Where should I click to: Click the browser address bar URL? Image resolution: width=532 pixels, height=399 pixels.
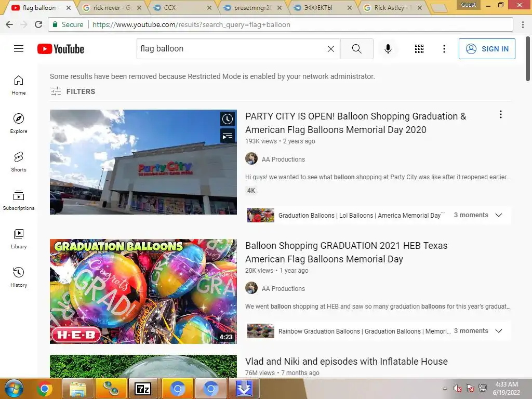[x=191, y=24]
